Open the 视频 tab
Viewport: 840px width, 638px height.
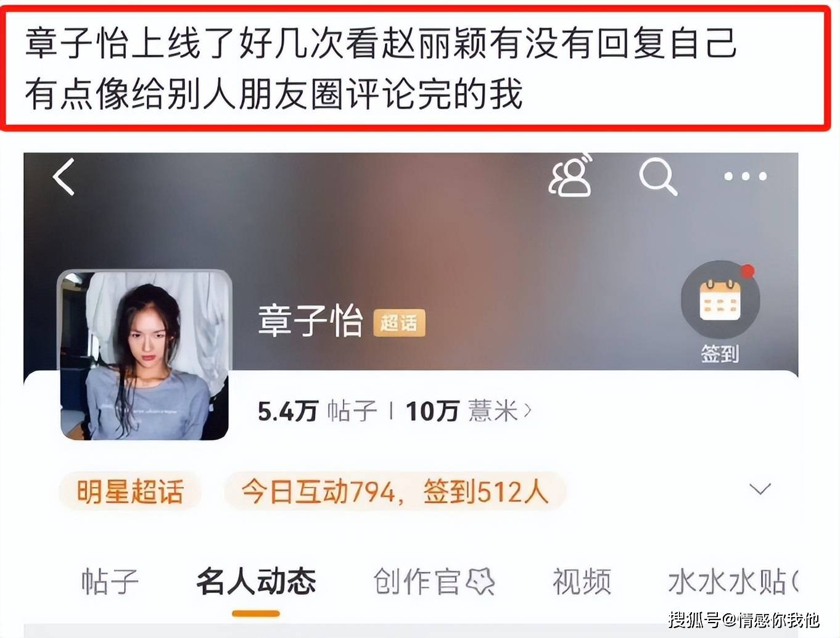click(x=582, y=582)
